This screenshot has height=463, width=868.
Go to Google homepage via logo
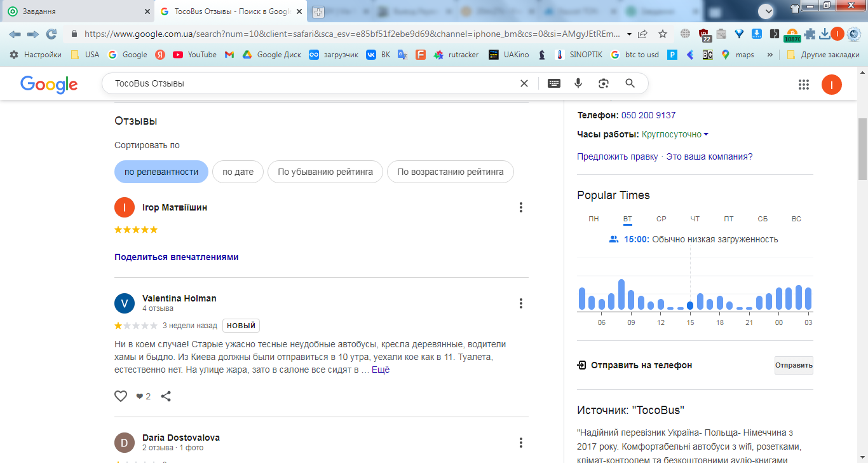point(49,84)
